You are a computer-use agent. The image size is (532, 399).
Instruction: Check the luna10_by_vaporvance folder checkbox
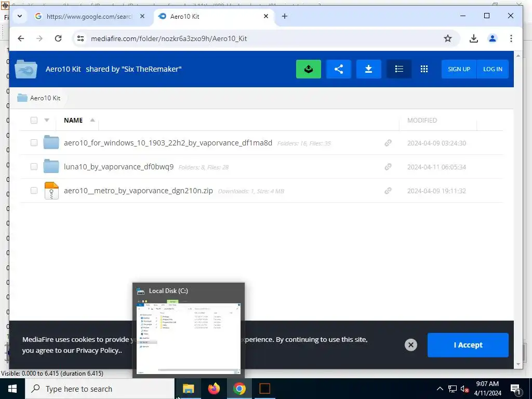click(34, 166)
